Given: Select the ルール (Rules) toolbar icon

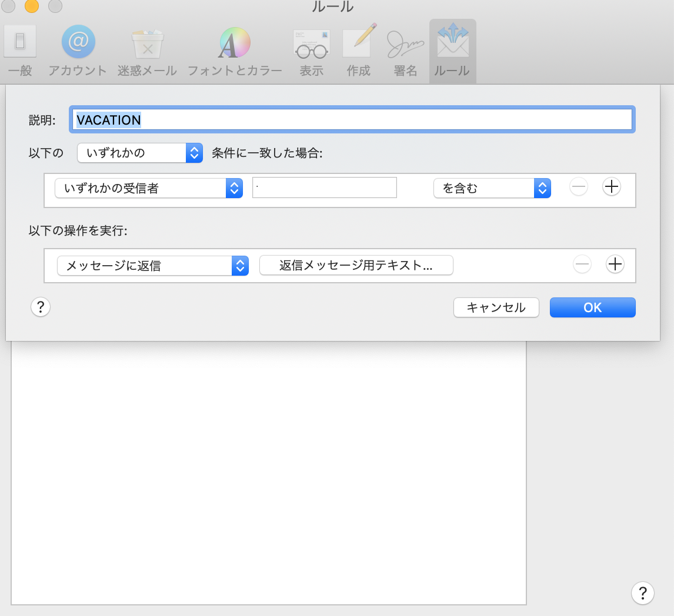Looking at the screenshot, I should click(x=452, y=50).
